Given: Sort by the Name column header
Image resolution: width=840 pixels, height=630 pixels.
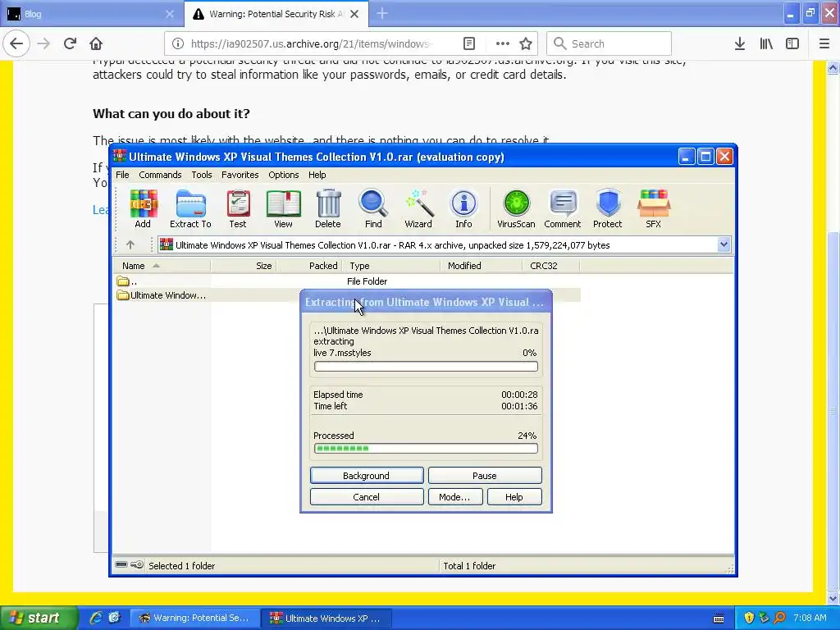Looking at the screenshot, I should coord(162,266).
